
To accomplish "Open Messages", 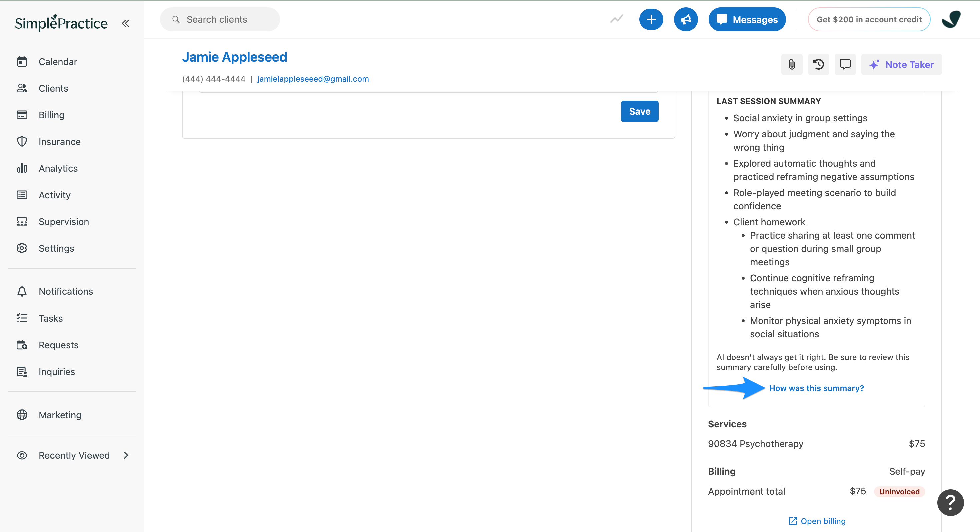I will [x=747, y=19].
